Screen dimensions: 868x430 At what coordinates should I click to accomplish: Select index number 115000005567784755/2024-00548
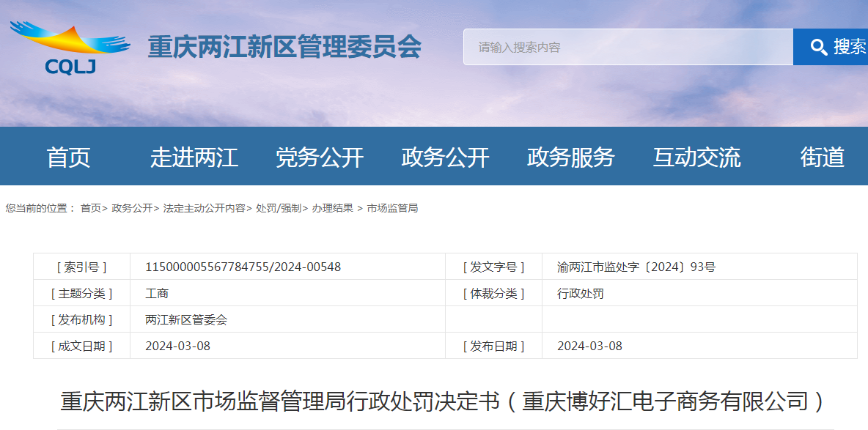(x=243, y=267)
